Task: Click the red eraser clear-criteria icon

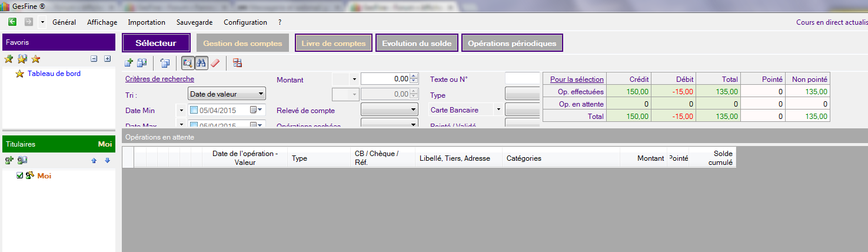Action: (215, 63)
